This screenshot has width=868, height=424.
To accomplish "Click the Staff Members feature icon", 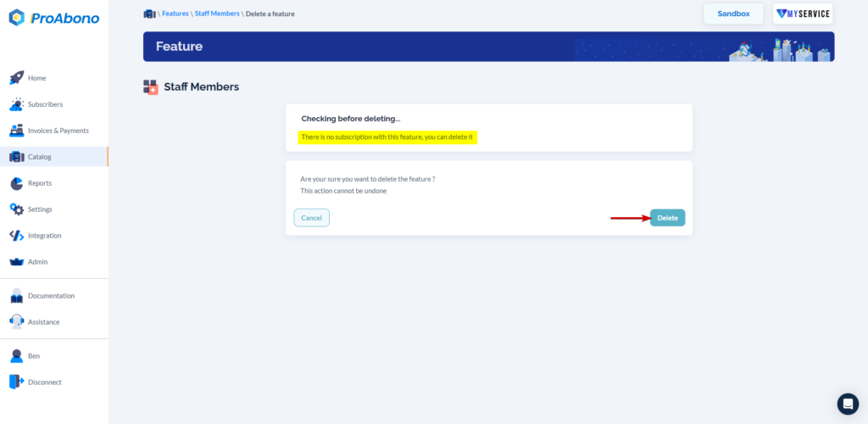I will click(x=151, y=86).
